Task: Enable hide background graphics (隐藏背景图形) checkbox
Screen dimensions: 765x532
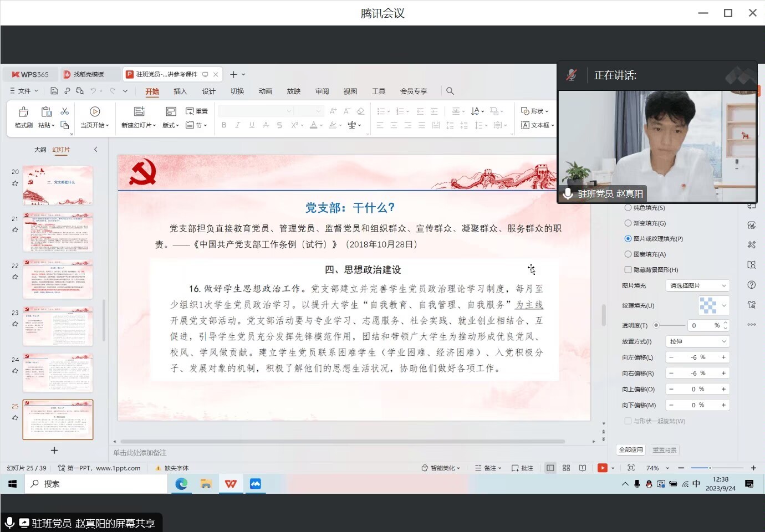Action: 628,270
